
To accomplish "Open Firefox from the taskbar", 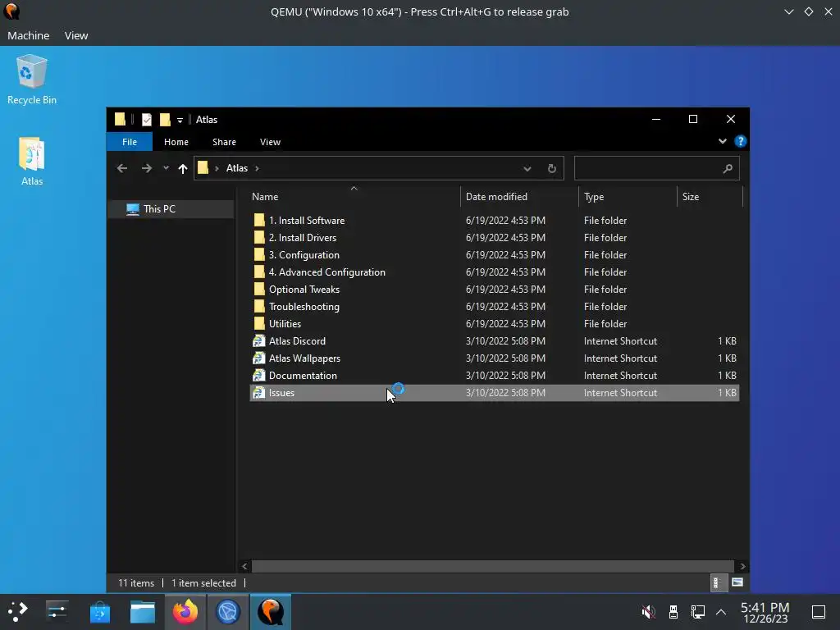I will point(185,612).
